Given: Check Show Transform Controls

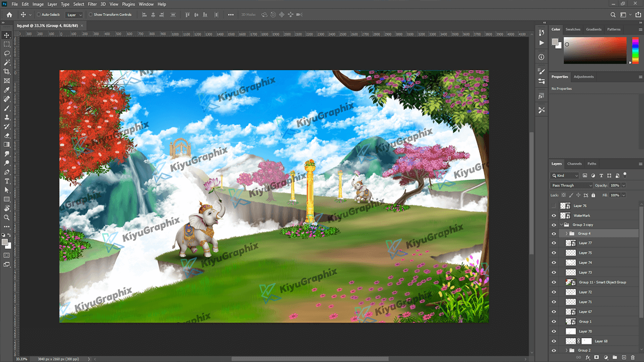Looking at the screenshot, I should pyautogui.click(x=91, y=15).
